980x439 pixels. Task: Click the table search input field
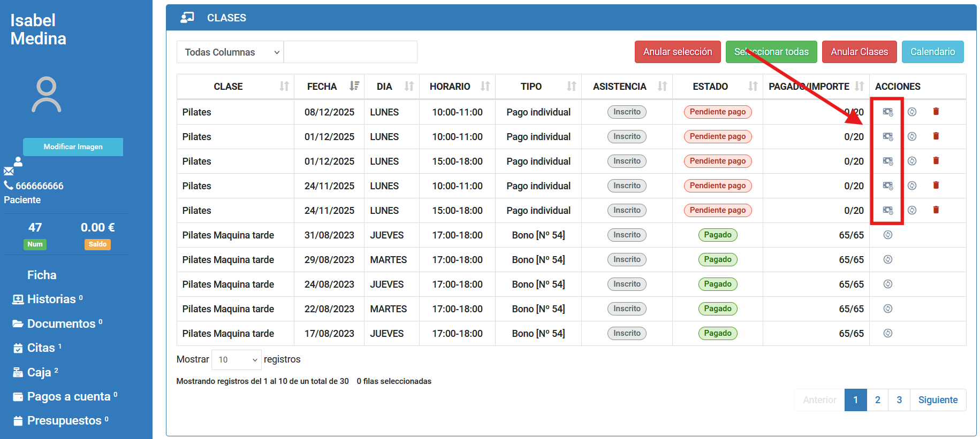(350, 52)
